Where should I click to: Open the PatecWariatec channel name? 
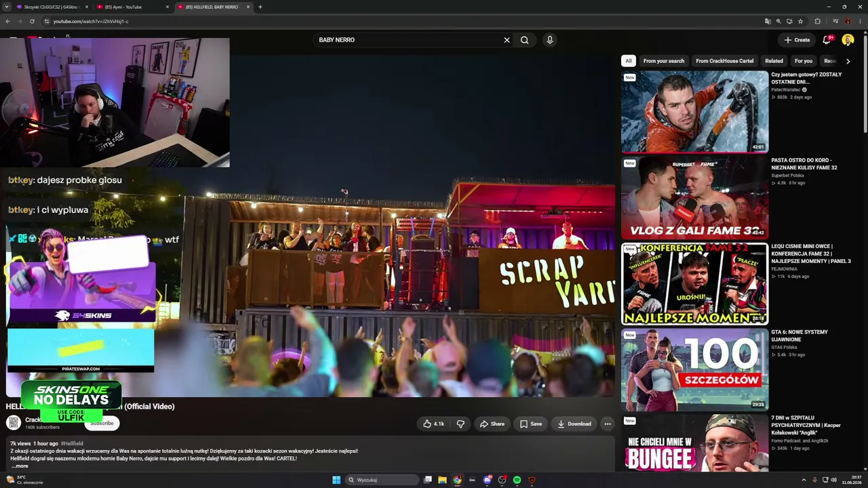(787, 89)
